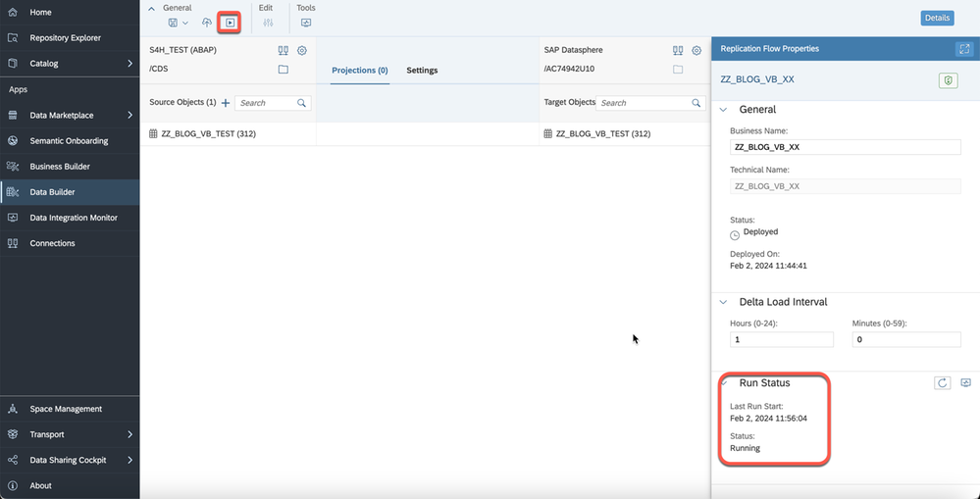The image size is (980, 499).
Task: Open Data Builder in the sidebar
Action: [70, 192]
